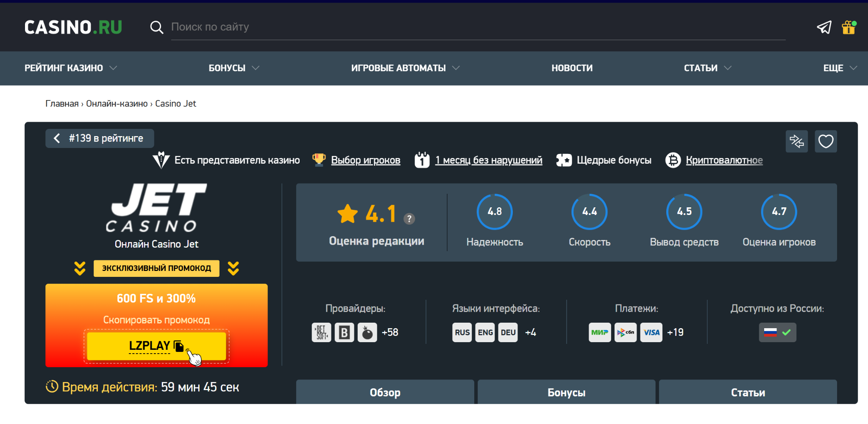The height and width of the screenshot is (424, 868).
Task: Show more languages via +4
Action: tap(531, 332)
